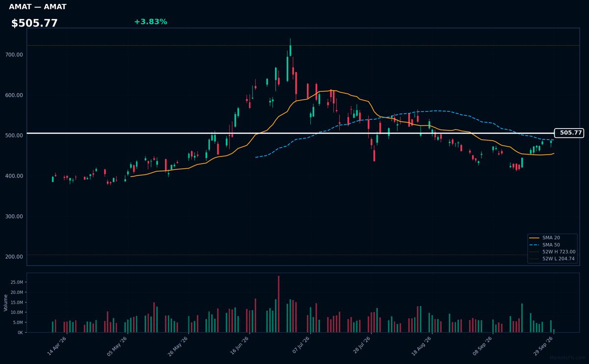
Task: Click the 505.77 price tag on right axis
Action: click(568, 133)
